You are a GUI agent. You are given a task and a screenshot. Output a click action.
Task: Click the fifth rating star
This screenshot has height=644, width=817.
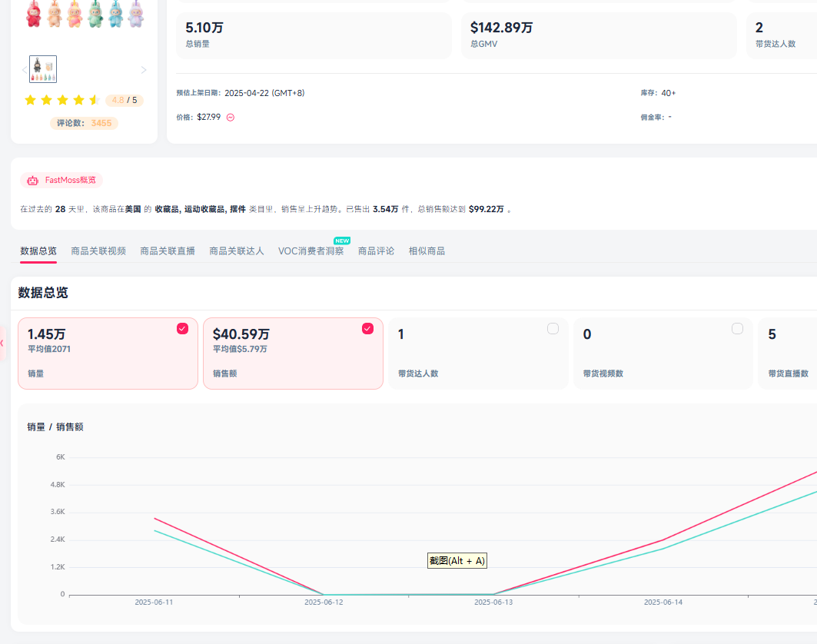pos(95,100)
